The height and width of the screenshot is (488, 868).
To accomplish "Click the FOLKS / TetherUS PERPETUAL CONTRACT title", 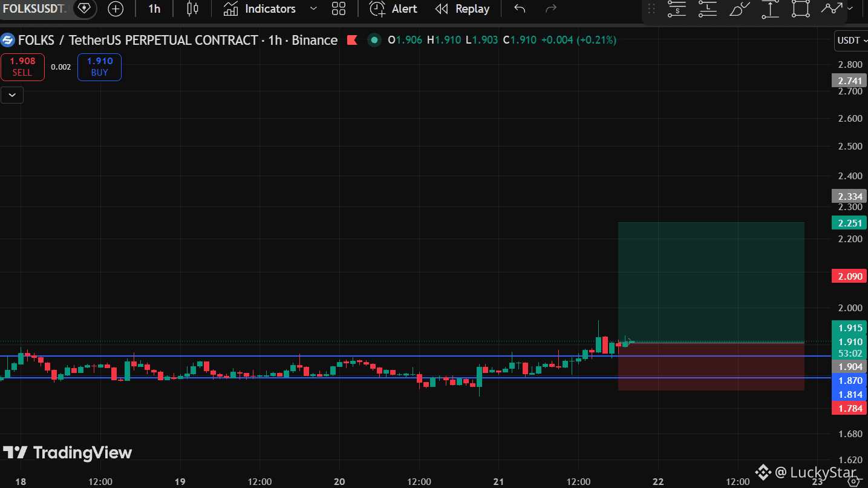I will point(138,41).
